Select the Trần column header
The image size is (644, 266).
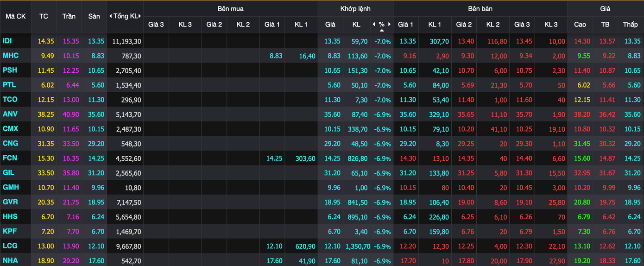(69, 16)
